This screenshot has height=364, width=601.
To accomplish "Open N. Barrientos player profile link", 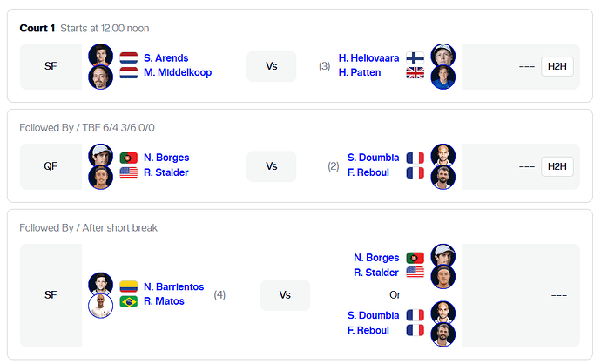I will pyautogui.click(x=173, y=286).
